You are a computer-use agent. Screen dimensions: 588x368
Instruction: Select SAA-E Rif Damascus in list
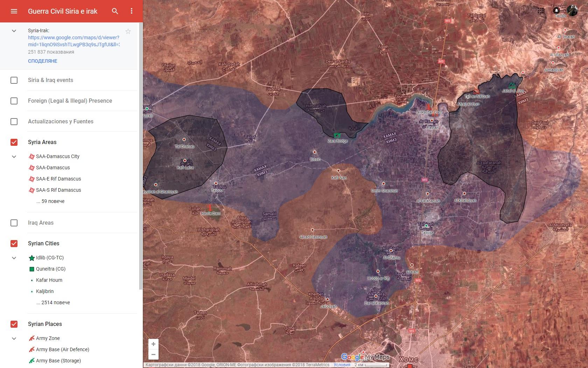[58, 179]
